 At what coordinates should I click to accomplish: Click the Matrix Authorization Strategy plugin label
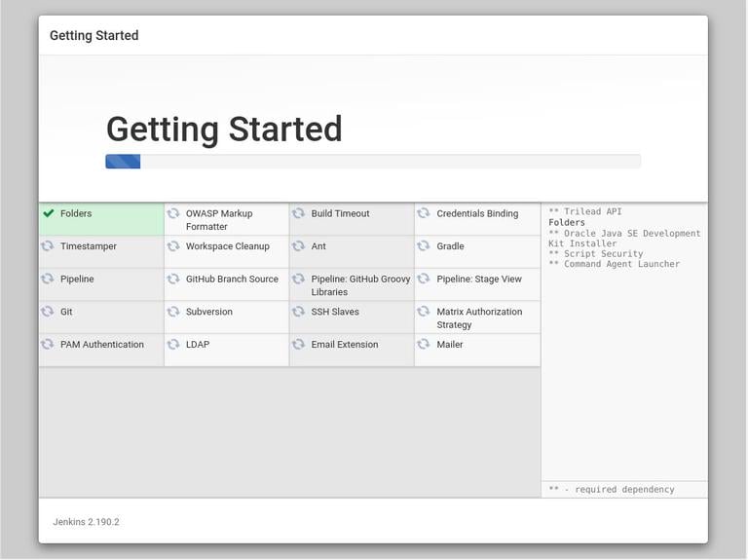pos(479,317)
